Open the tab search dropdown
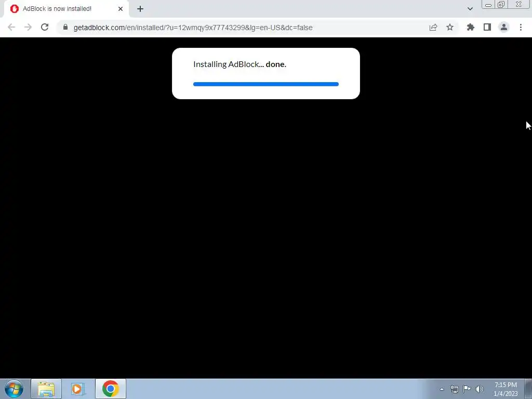This screenshot has height=399, width=532. 470,9
